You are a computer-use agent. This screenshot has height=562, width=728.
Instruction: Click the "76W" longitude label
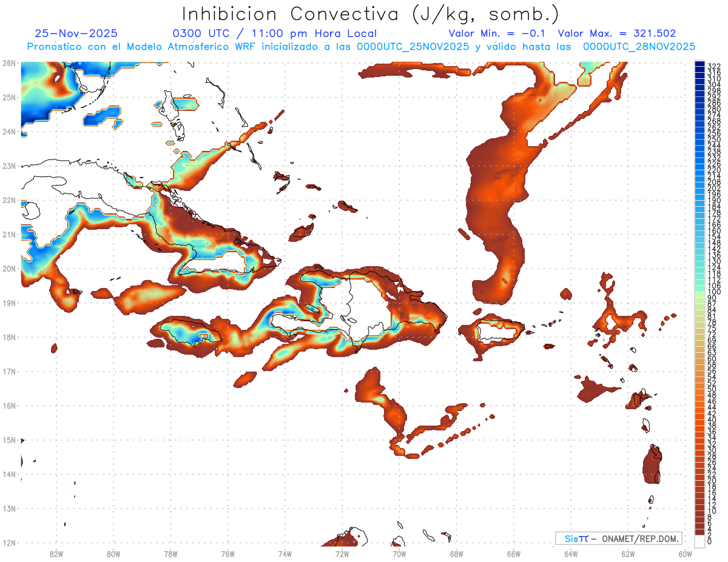pos(227,553)
